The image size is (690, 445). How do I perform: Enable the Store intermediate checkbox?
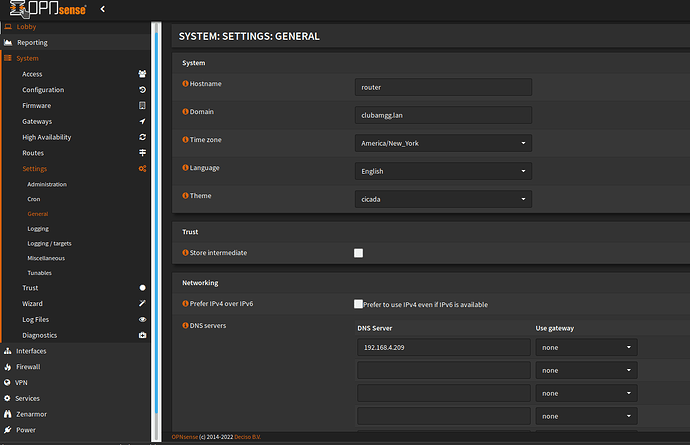[358, 253]
